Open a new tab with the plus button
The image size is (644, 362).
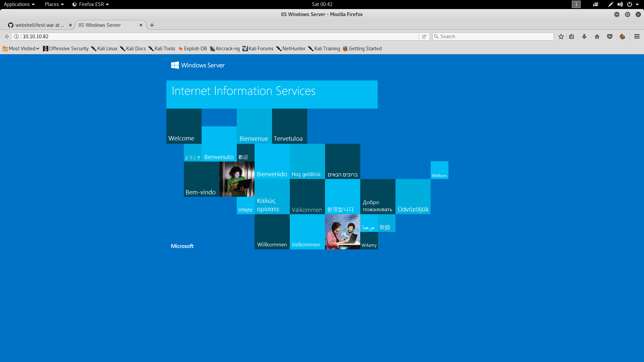[x=152, y=25]
